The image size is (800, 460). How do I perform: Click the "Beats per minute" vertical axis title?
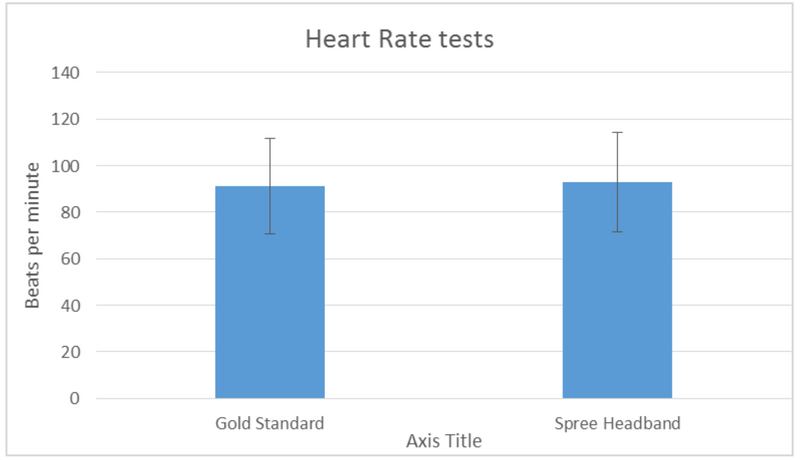click(33, 234)
